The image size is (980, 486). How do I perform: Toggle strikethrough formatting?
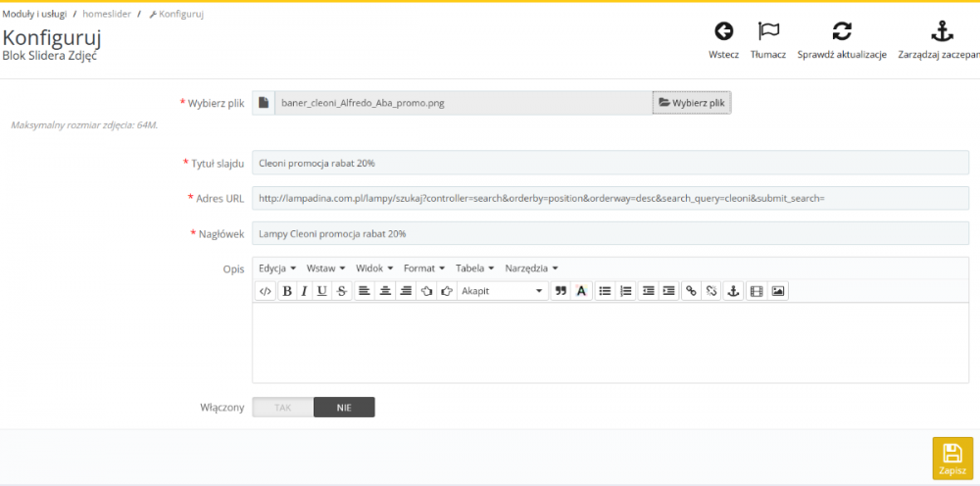pos(341,291)
